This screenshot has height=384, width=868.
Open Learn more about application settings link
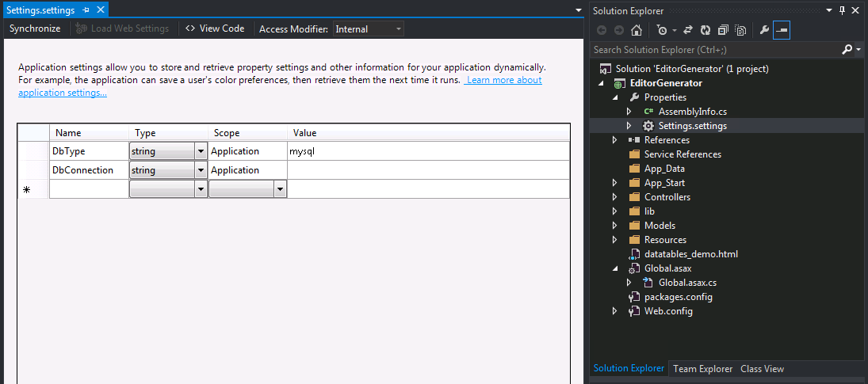280,87
